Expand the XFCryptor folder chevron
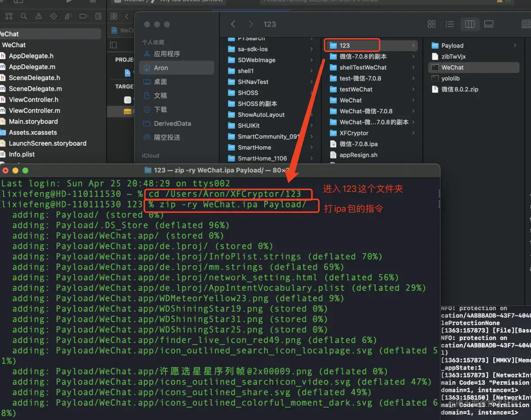 413,133
